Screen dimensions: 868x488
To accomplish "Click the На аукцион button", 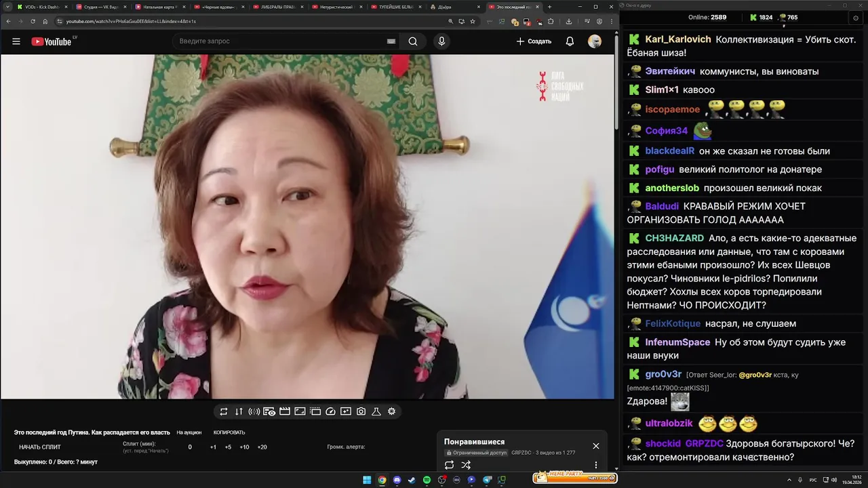I will click(189, 432).
